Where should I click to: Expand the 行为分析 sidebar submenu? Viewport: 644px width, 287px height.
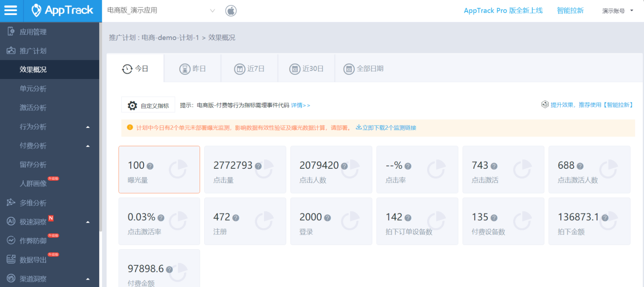coord(88,127)
